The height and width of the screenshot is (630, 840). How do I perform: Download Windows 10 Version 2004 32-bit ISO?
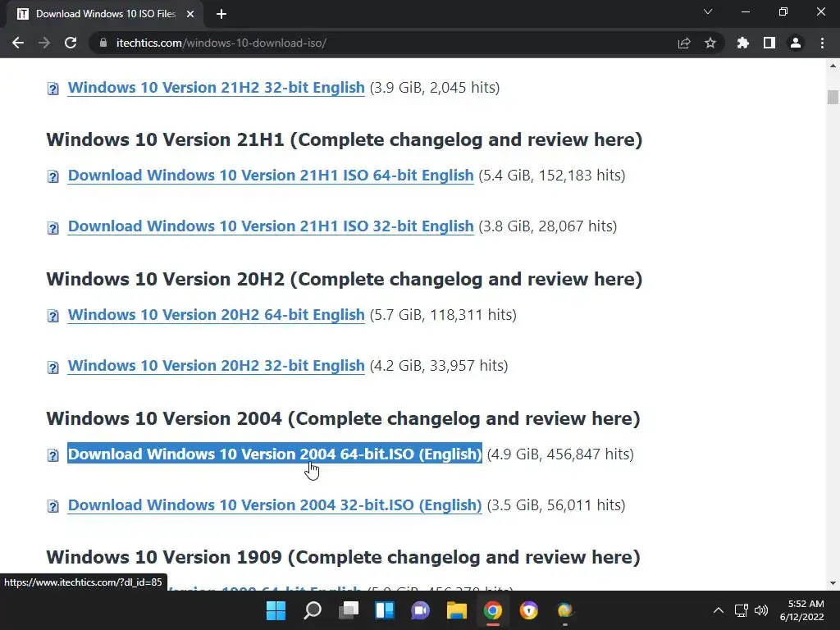click(275, 504)
